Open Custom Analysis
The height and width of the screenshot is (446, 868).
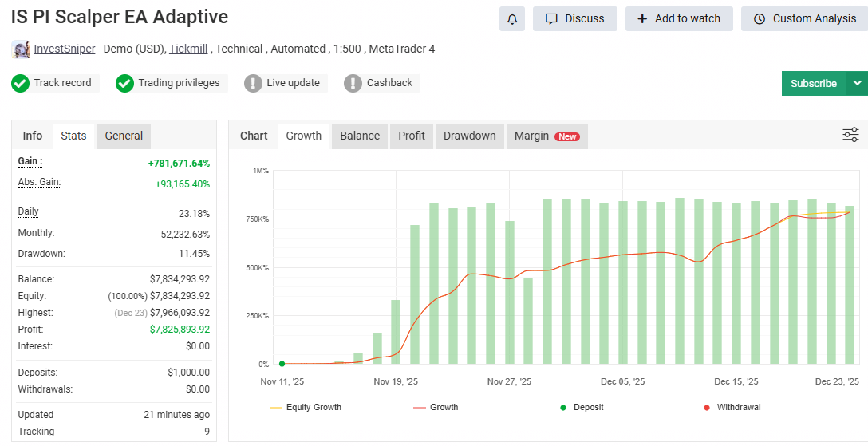(804, 19)
